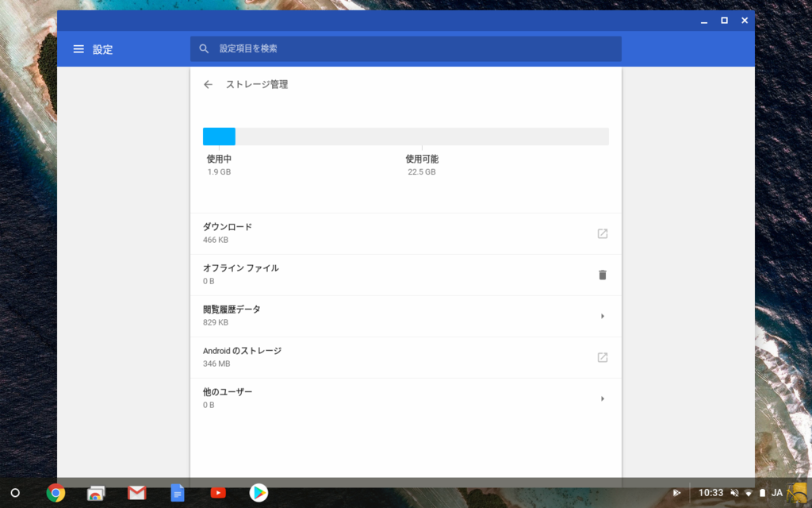Go back using the arrow in Storage management

coord(208,84)
